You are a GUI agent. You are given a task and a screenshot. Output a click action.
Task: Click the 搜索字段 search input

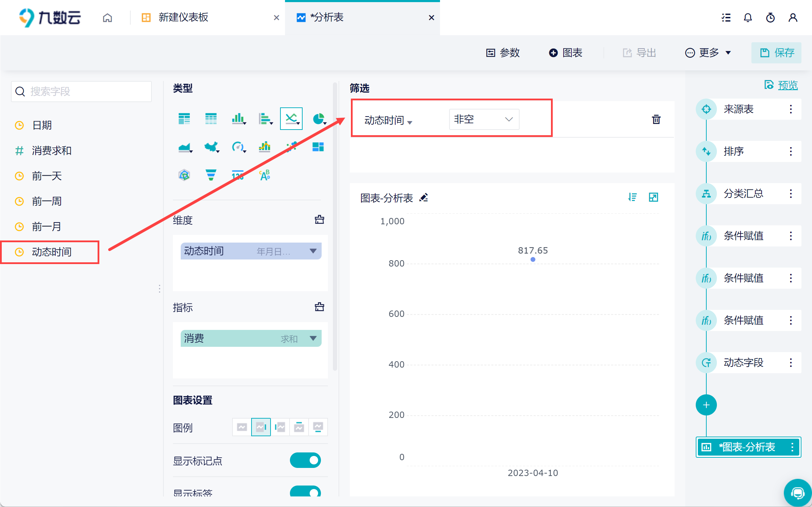point(82,92)
